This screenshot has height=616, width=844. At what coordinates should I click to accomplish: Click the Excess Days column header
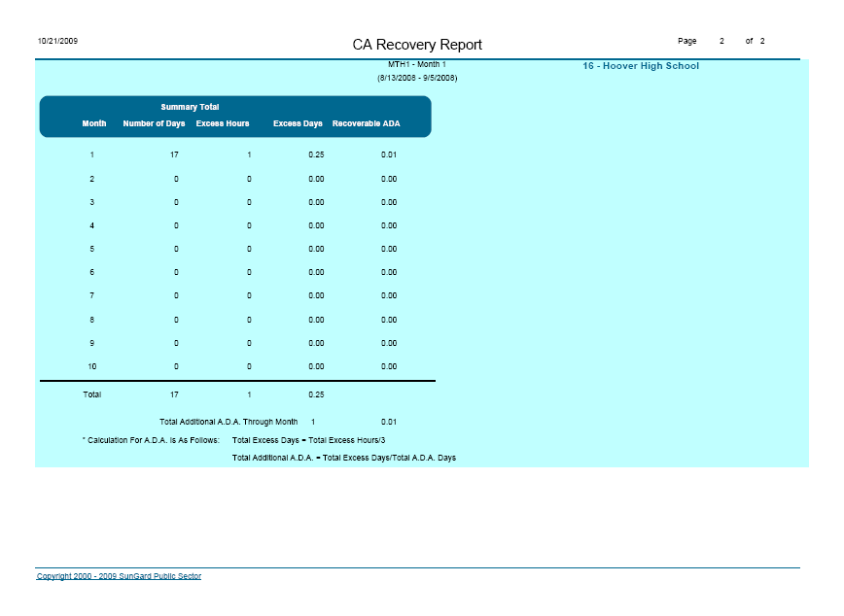click(298, 124)
